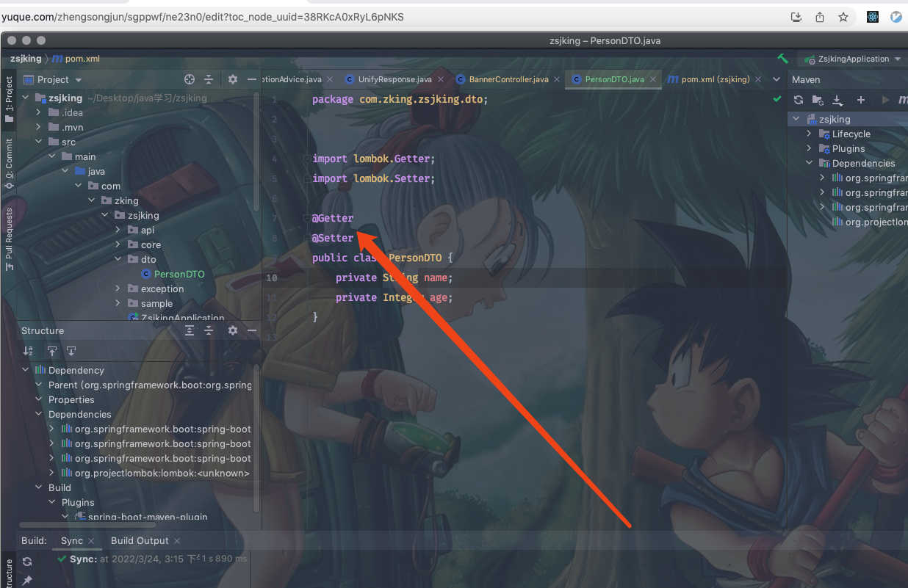Expand the .mvn folder
Screen dimensions: 908x588
pos(40,127)
